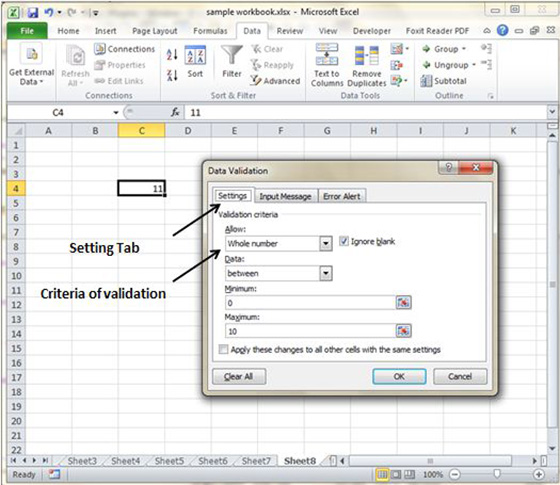Image resolution: width=560 pixels, height=485 pixels.
Task: Open the Allow dropdown list
Action: pyautogui.click(x=325, y=244)
